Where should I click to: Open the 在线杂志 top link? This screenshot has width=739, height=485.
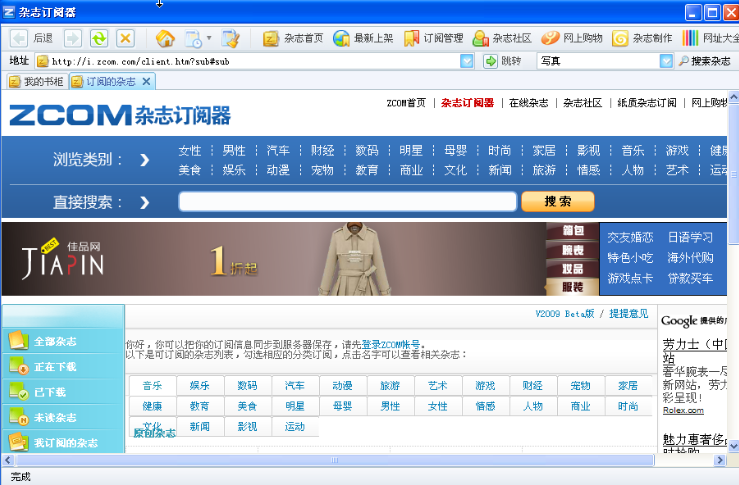pyautogui.click(x=528, y=103)
